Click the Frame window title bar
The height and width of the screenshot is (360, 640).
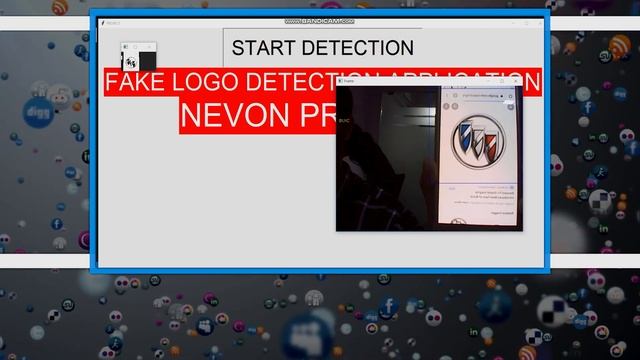click(x=429, y=81)
